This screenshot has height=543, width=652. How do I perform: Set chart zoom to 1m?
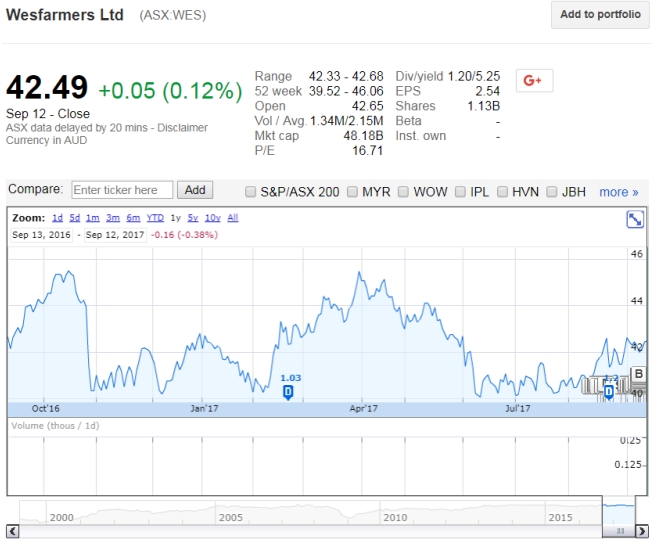(x=92, y=218)
